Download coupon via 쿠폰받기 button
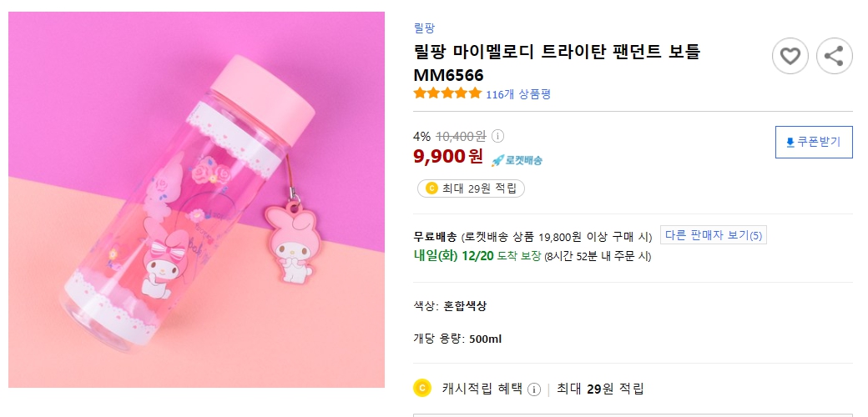Screen dimensions: 868x417 coord(813,142)
